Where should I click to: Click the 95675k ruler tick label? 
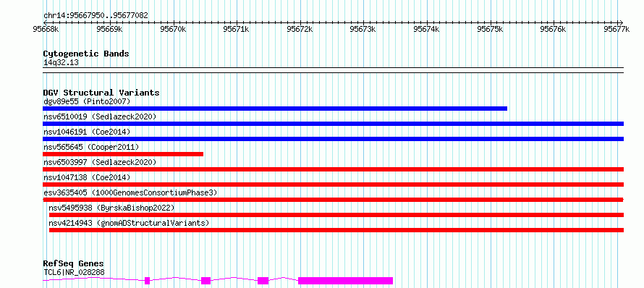tap(491, 29)
